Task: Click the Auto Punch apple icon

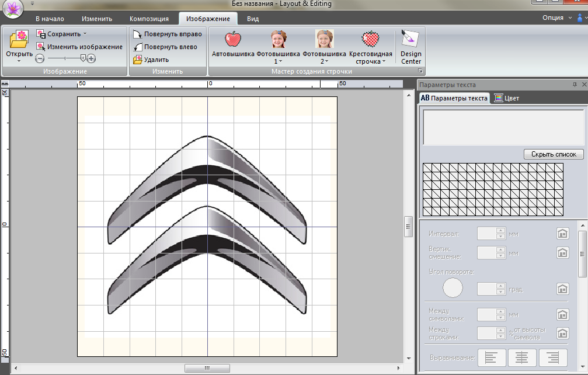Action: click(233, 40)
